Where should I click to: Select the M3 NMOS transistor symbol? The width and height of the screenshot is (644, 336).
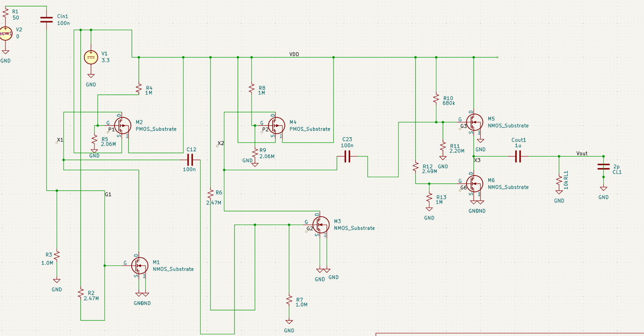(321, 225)
